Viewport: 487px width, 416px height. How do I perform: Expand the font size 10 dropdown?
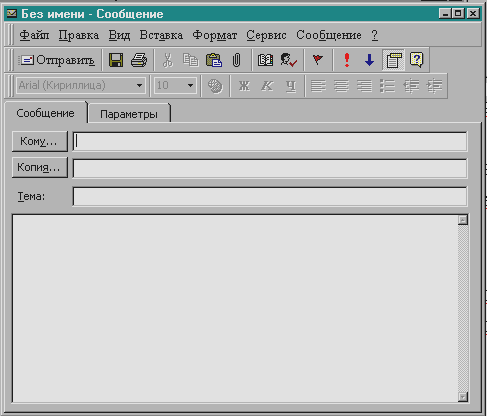(x=190, y=86)
